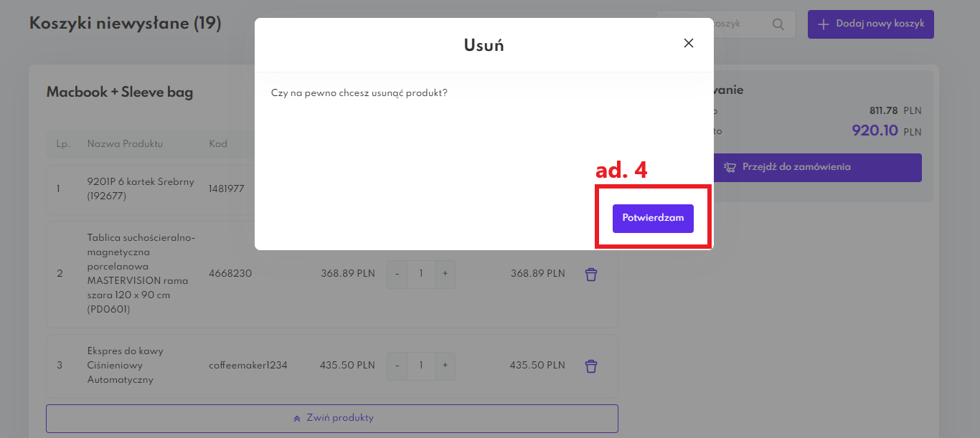Open the Tablica suchościeralno-magnetyczna product
Screen dimensions: 980x438
point(140,273)
